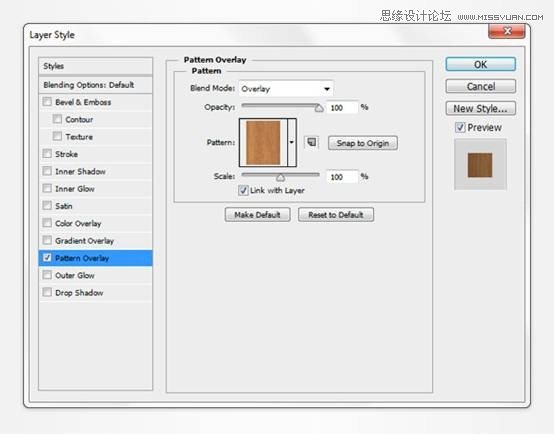Open the pattern picker dropdown arrow
The image size is (554, 434).
(x=292, y=142)
